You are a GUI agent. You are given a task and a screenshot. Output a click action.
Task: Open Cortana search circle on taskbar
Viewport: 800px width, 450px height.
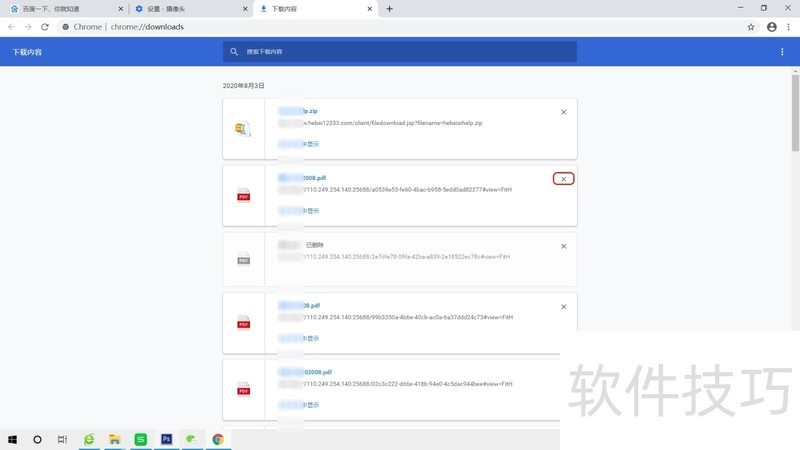tap(37, 439)
